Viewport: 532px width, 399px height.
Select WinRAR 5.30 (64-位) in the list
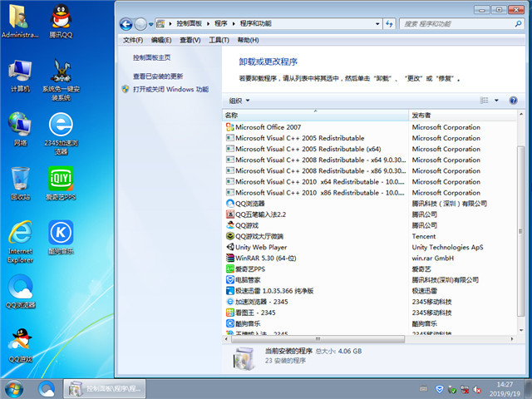point(316,259)
